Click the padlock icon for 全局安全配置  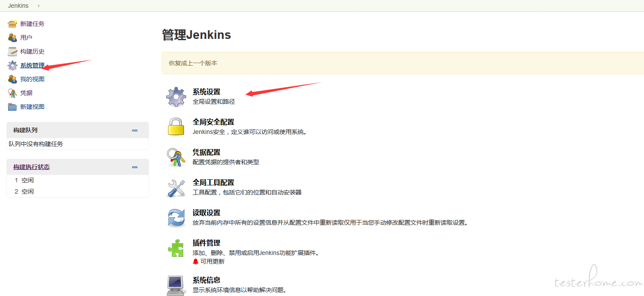coord(176,127)
